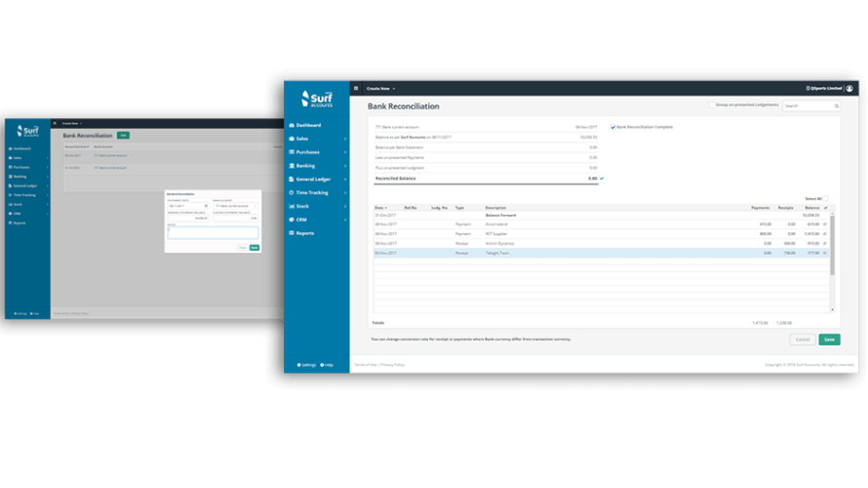This screenshot has width=868, height=488.
Task: Select the RCT Supplier description cell
Action: click(496, 234)
